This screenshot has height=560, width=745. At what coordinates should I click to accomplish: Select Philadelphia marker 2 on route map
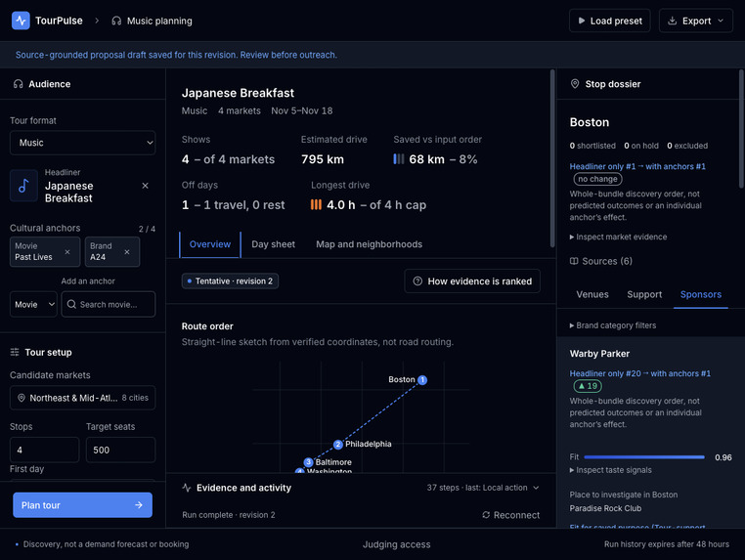pos(338,445)
